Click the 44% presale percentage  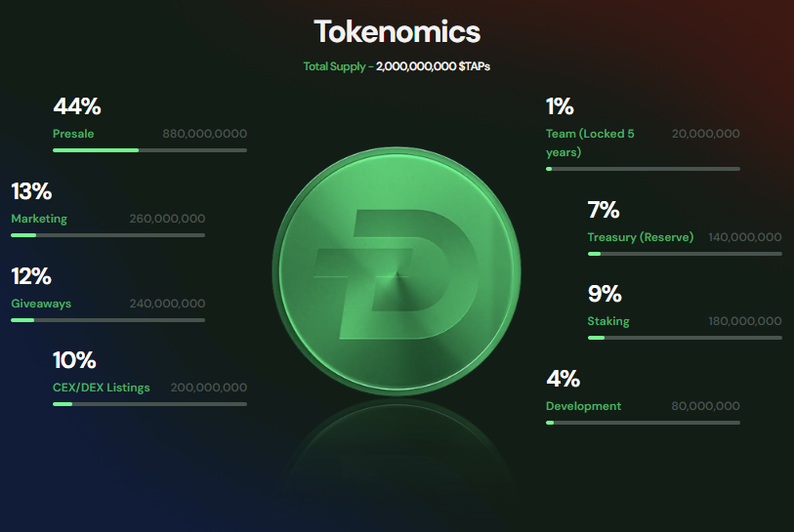(77, 106)
